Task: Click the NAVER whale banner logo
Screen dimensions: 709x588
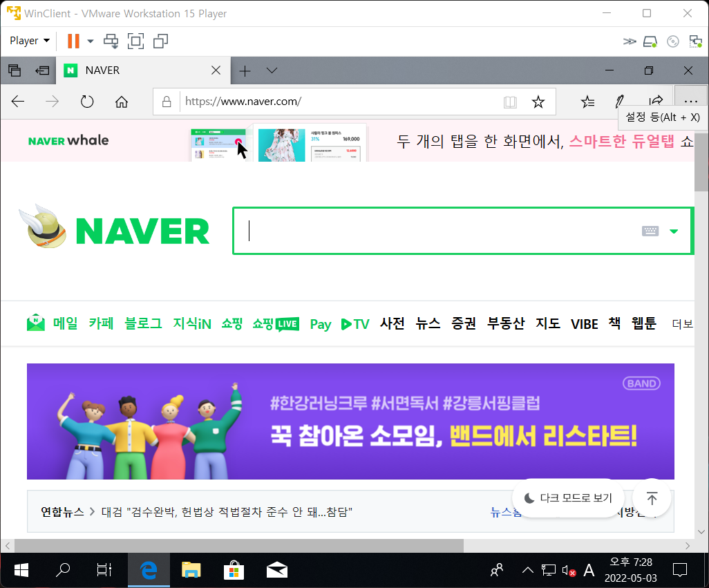Action: [x=68, y=140]
